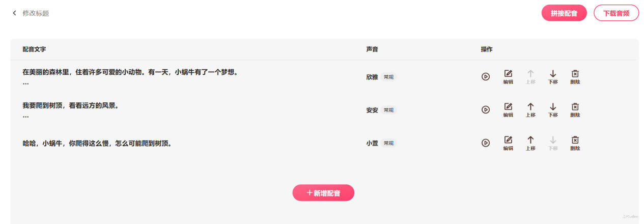Add a new voiceover with 新增配音

click(x=323, y=193)
